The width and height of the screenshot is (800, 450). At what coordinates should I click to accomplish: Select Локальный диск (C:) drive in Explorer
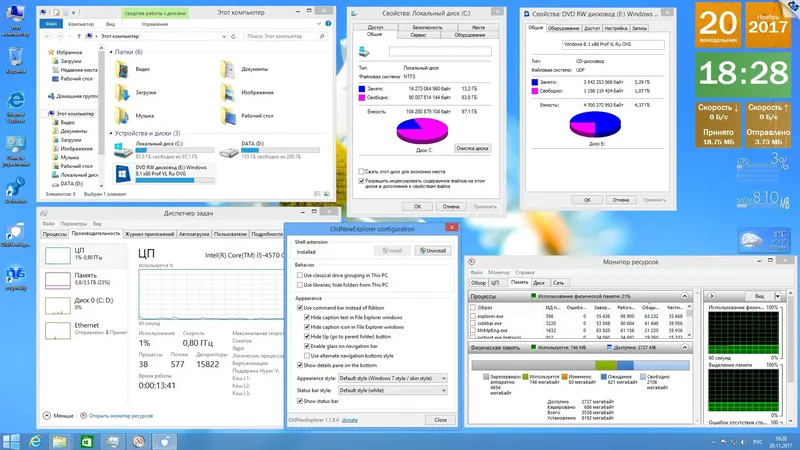pos(163,150)
